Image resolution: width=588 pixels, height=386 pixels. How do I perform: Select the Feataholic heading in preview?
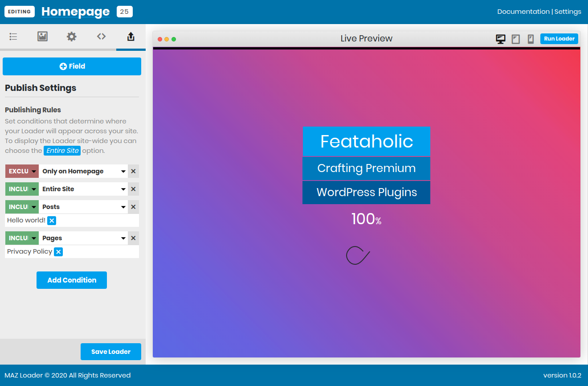[366, 141]
